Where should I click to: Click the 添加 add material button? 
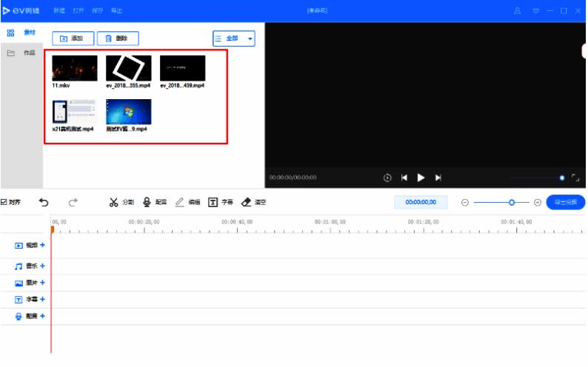[x=73, y=38]
